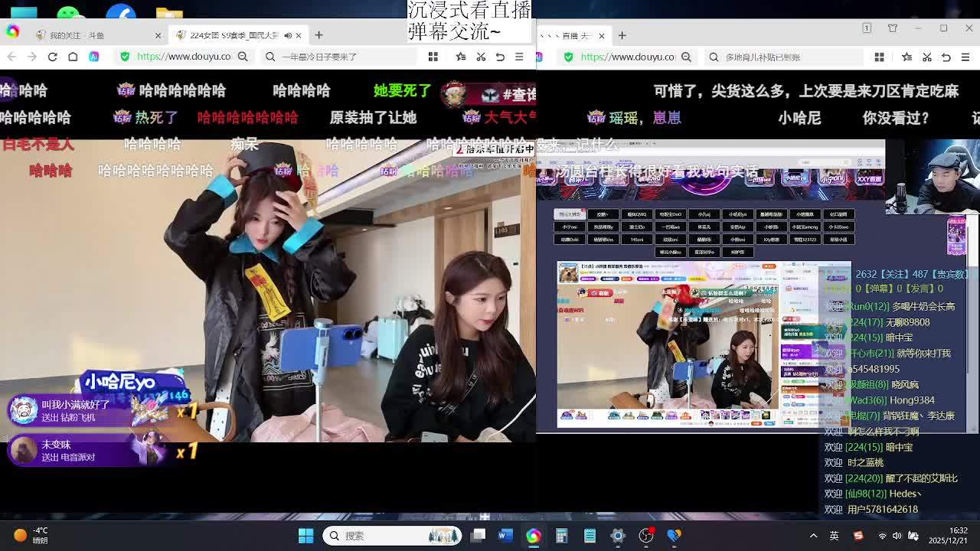Viewport: 980px width, 551px height.
Task: Toggle system volume icon in tray
Action: [x=897, y=536]
